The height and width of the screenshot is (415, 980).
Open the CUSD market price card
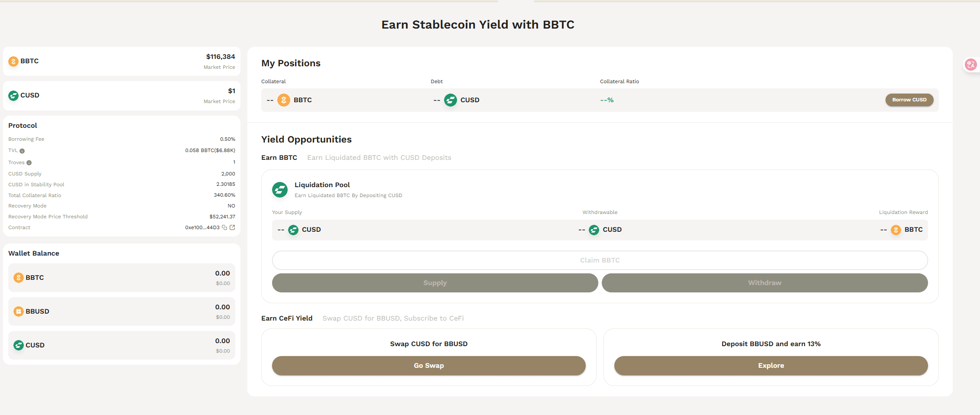pos(122,96)
